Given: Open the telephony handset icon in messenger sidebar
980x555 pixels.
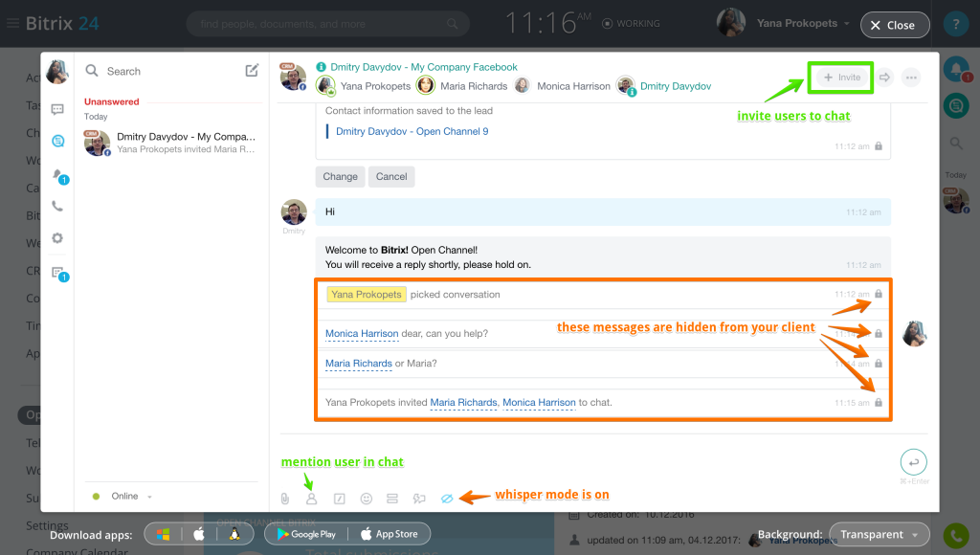Looking at the screenshot, I should pyautogui.click(x=57, y=207).
